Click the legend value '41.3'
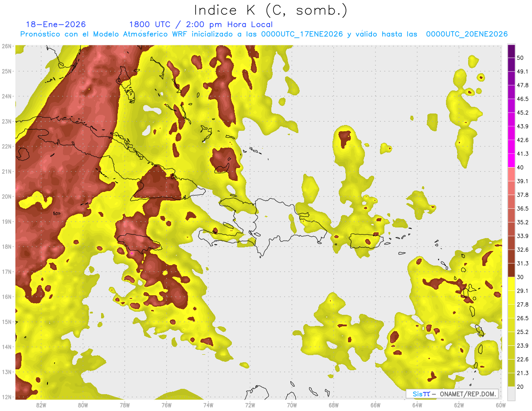Viewport: 532px width, 411px height. pos(523,154)
